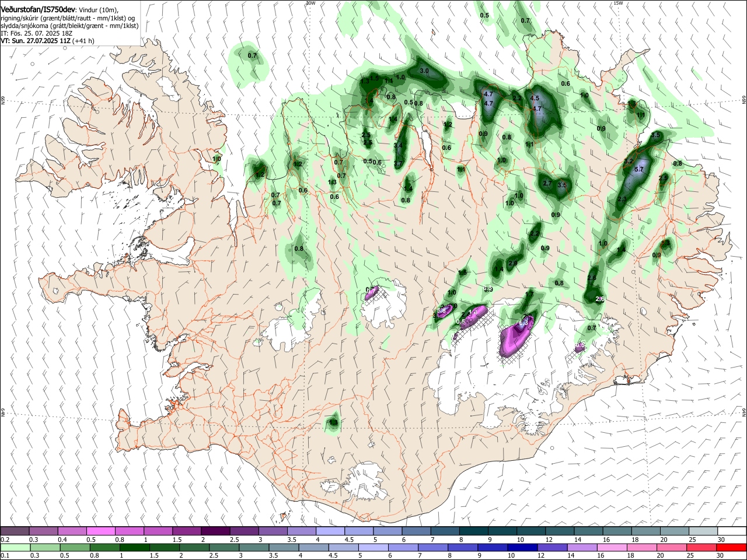The height and width of the screenshot is (560, 747).
Task: Select the light pink 16–18 lower legend swatch
Action: pyautogui.click(x=612, y=548)
